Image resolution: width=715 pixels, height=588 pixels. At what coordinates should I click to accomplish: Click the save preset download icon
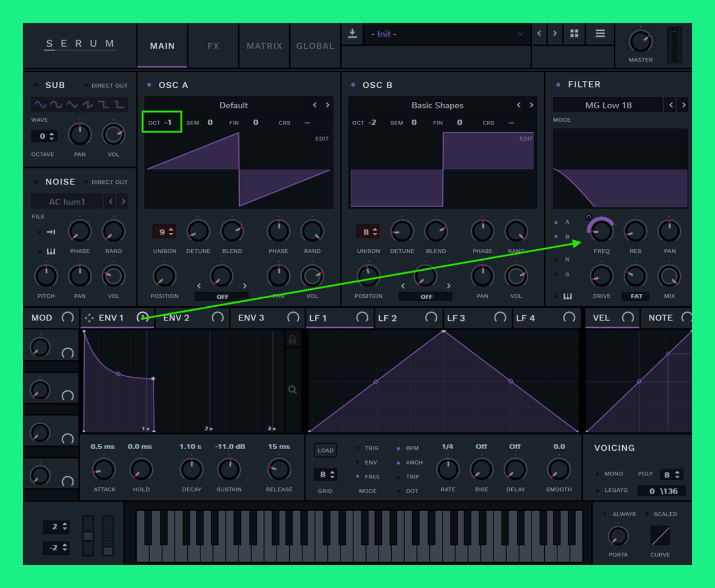click(352, 34)
